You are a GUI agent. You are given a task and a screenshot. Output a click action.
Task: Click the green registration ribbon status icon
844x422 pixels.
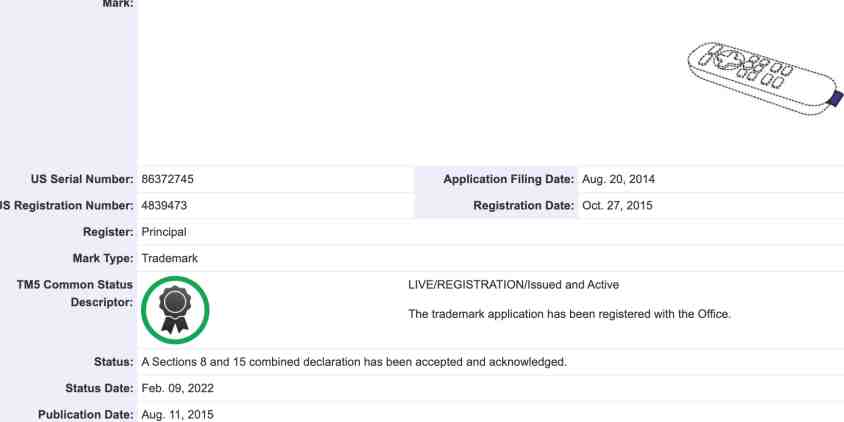pos(175,310)
